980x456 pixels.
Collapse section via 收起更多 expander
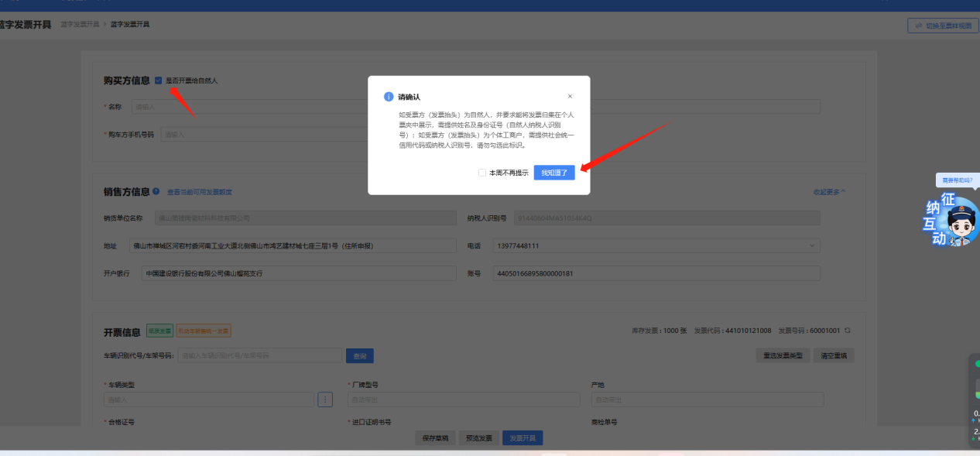point(829,191)
